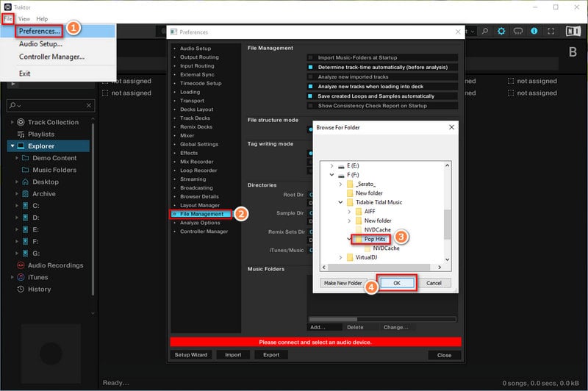
Task: Collapse Tidabie Tidal Music folder
Action: (x=340, y=202)
